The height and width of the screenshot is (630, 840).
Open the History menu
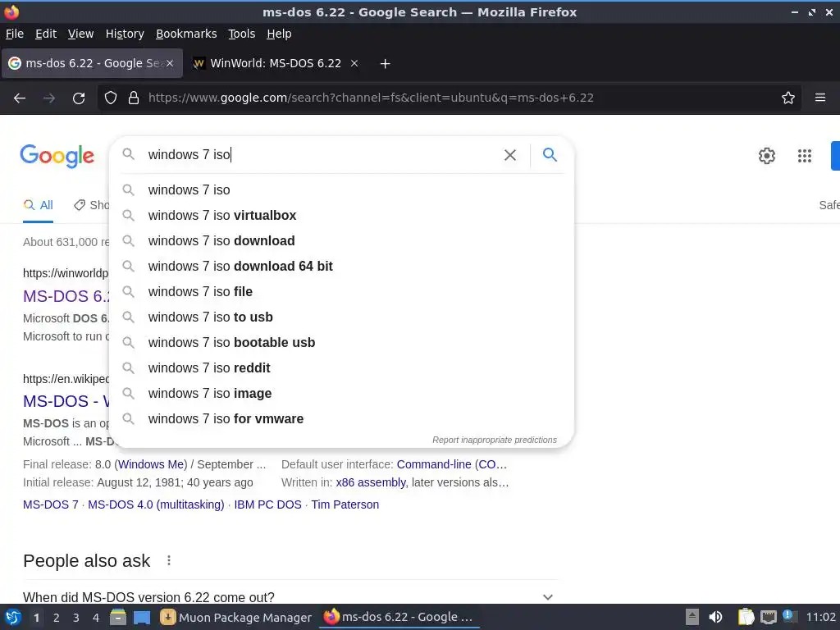pos(125,34)
